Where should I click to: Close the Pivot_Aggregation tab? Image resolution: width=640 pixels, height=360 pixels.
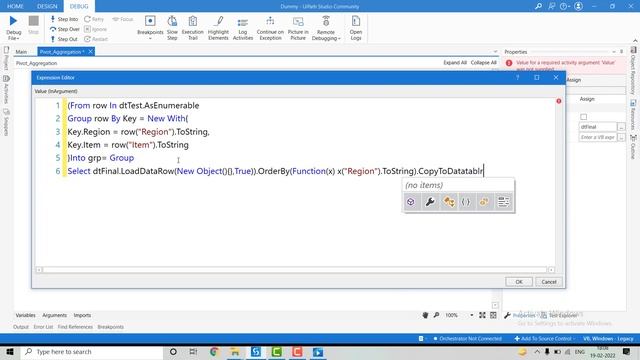(x=91, y=51)
